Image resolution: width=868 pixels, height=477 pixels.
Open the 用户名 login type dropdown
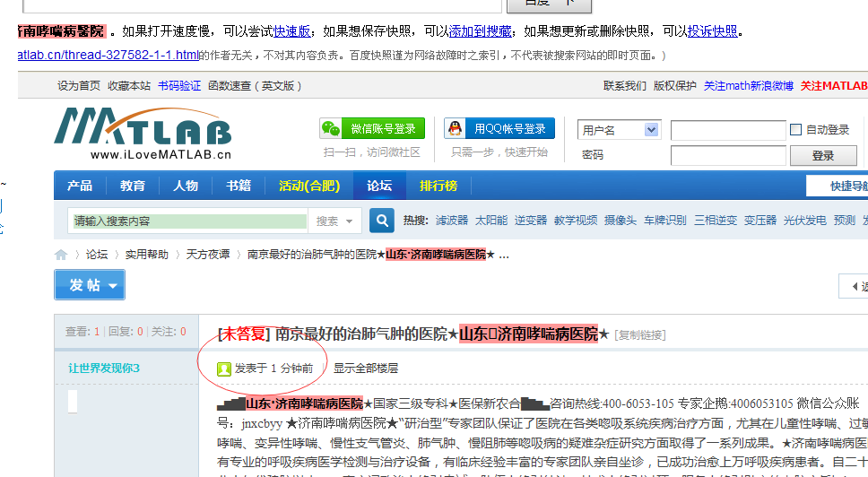[x=619, y=130]
